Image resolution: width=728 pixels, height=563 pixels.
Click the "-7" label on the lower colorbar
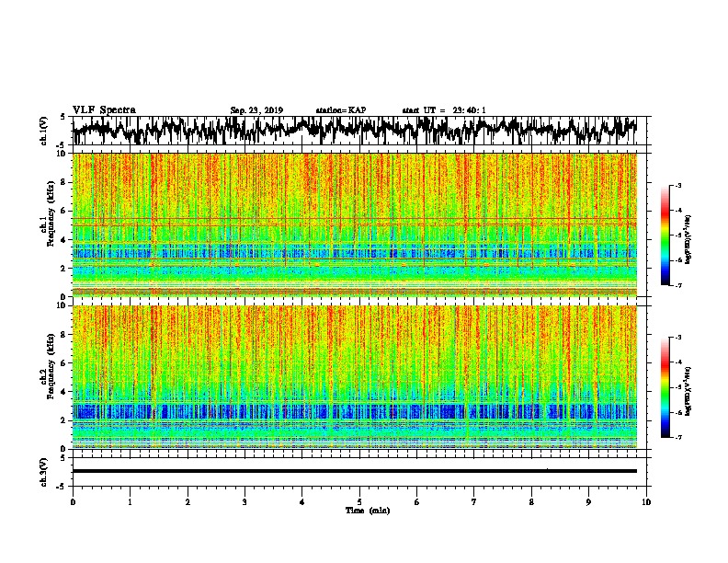[x=678, y=437]
